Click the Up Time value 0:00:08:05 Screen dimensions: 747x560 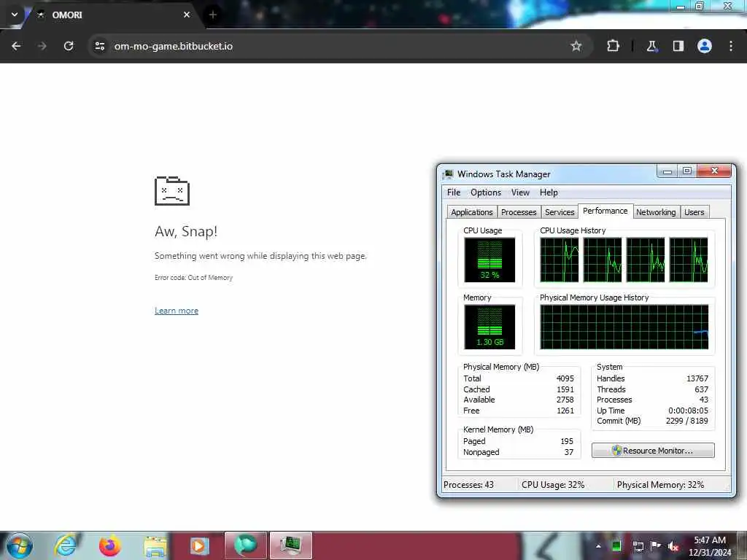[x=688, y=411]
